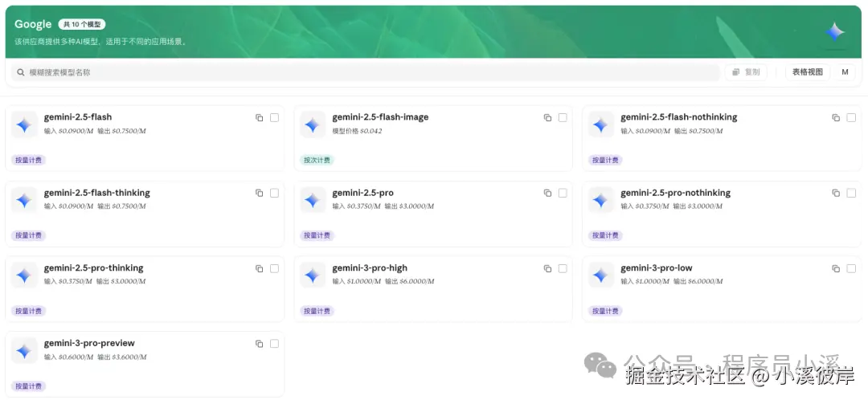Viewport: 868px width, 400px height.
Task: Select the gemini-2.5-flash-nothinking checkbox
Action: tap(851, 118)
